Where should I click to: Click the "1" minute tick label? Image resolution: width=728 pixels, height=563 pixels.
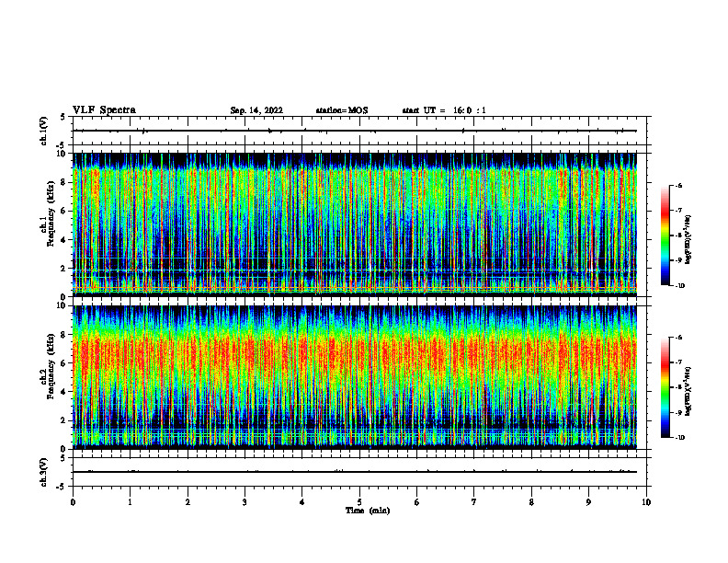[x=130, y=502]
